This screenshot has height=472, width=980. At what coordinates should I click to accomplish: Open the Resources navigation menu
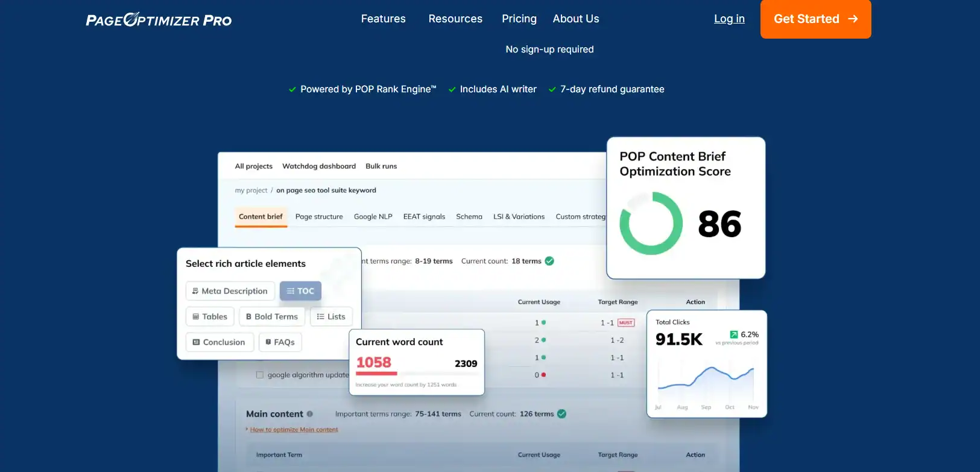point(455,19)
